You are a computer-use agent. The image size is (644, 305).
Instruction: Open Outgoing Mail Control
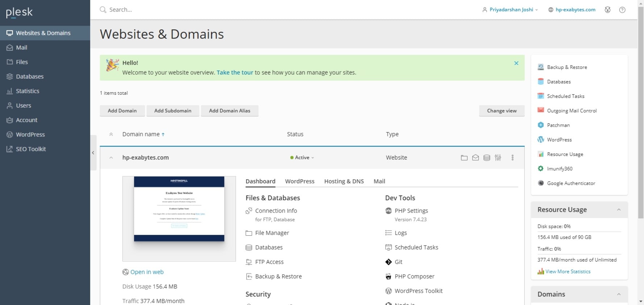tap(567, 111)
